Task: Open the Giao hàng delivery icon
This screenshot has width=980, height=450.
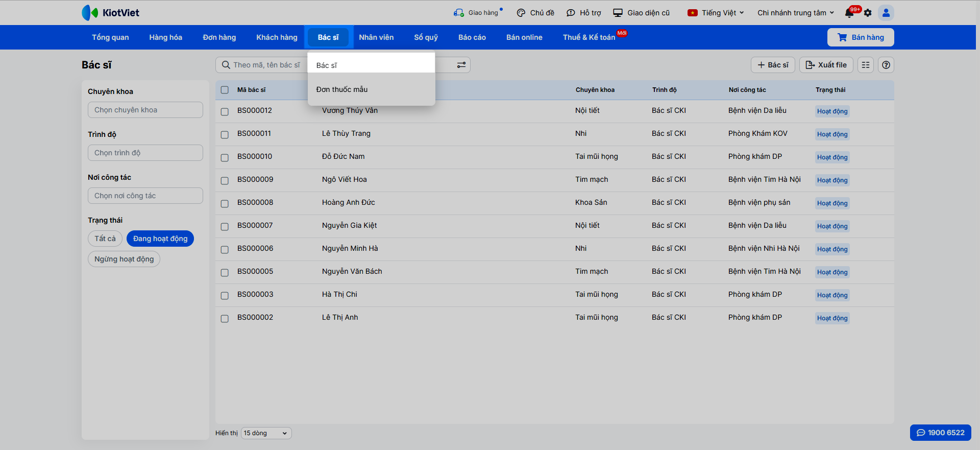Action: 458,13
